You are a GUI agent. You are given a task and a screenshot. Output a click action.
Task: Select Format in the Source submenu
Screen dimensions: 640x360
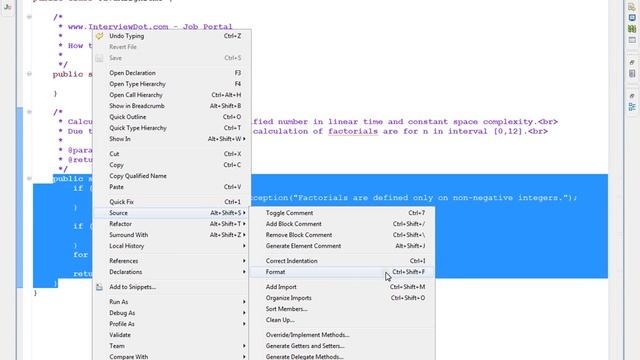(x=342, y=272)
